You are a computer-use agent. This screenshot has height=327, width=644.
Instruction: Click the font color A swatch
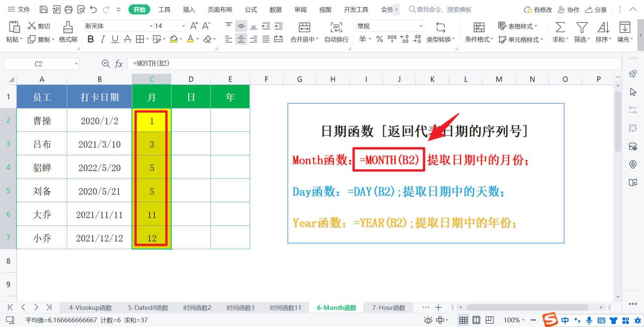coord(191,39)
